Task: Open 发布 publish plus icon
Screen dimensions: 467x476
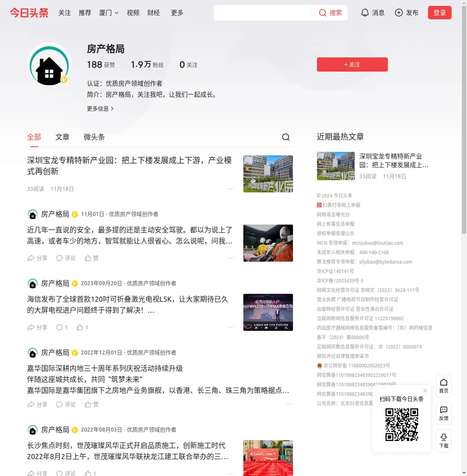Action: [x=406, y=13]
